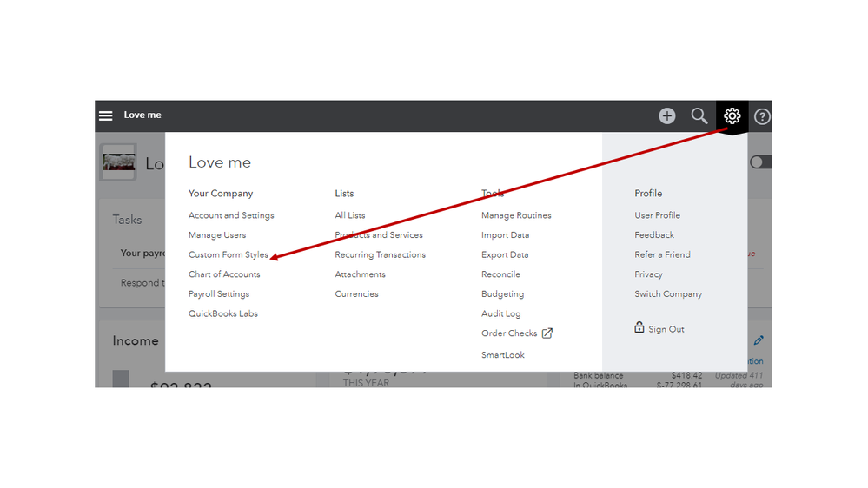Choose Export Data
Image resolution: width=868 pixels, height=488 pixels.
pos(505,254)
